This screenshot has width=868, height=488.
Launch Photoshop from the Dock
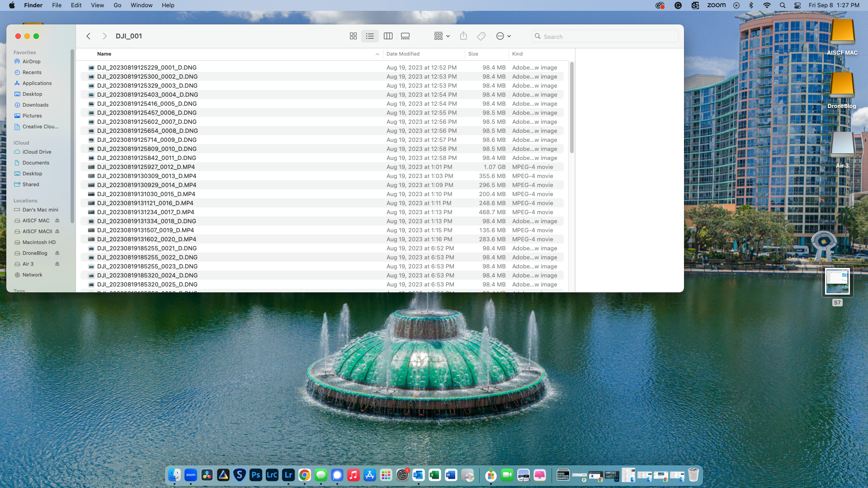256,475
